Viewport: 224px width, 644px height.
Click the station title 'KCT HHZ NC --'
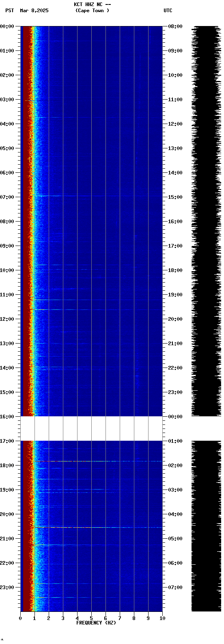point(92,4)
